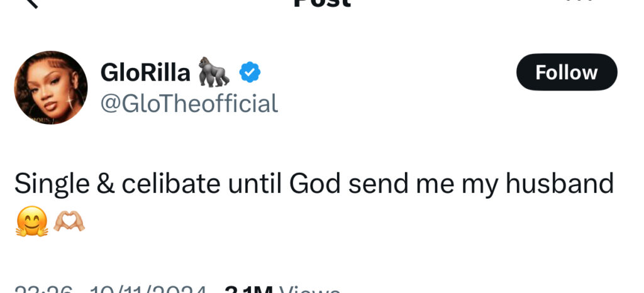The image size is (644, 293).
Task: Click the @GloTheofficial handle
Action: 189,104
